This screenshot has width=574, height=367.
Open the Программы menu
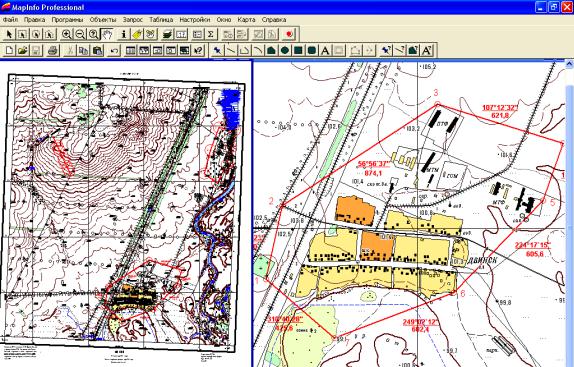67,19
